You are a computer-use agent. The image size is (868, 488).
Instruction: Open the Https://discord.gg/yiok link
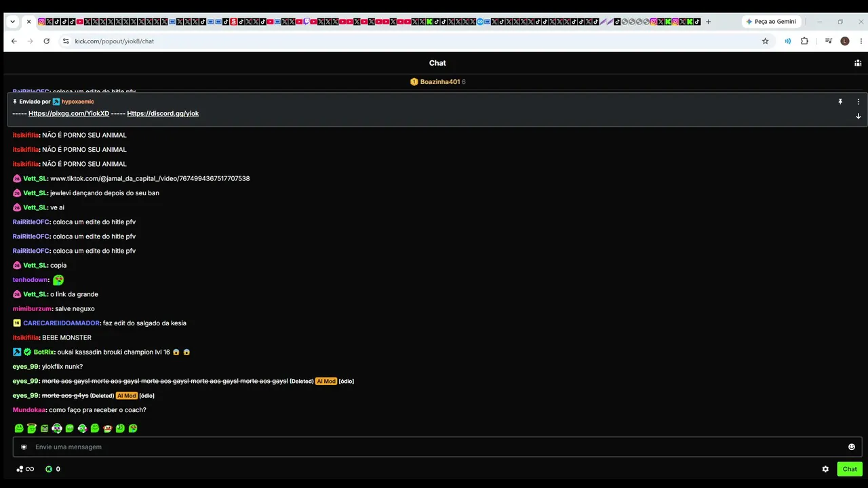click(163, 114)
